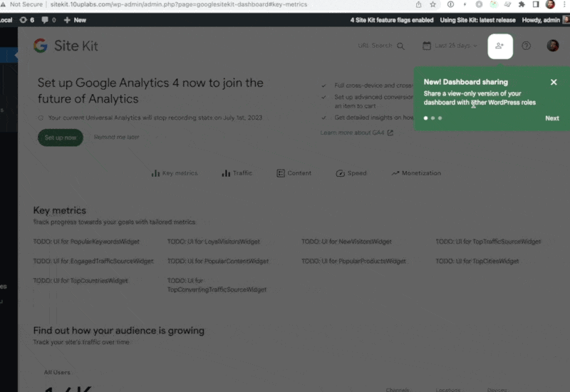Click the Monetization trend arrow icon
This screenshot has height=392, width=570.
(x=395, y=173)
